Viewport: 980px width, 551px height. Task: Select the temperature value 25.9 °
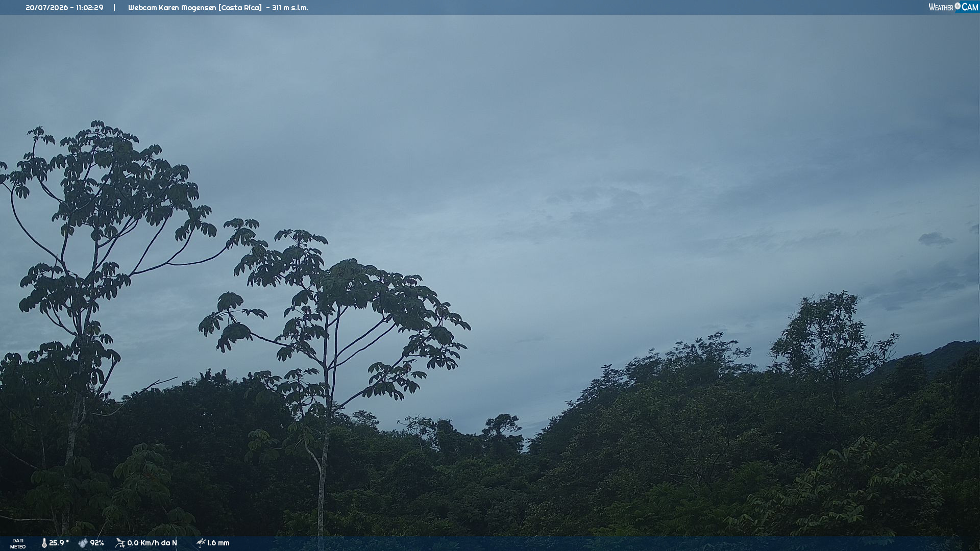point(59,543)
